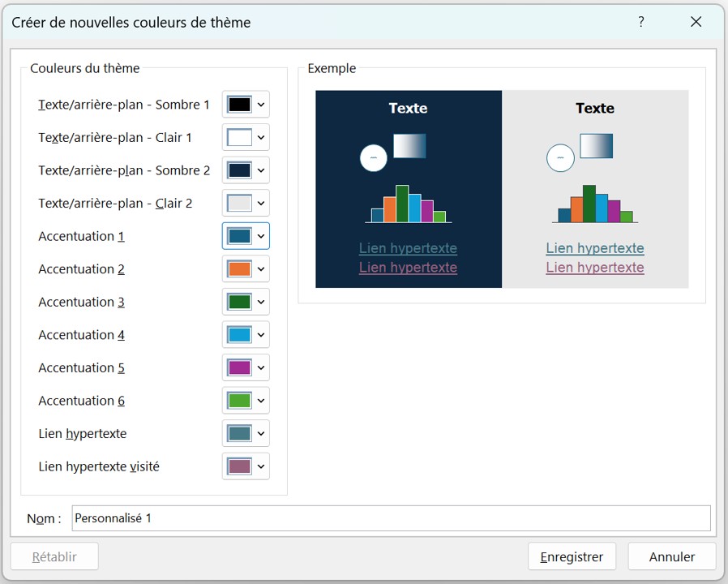
Task: Change the Lien hypertexte color
Action: [246, 434]
